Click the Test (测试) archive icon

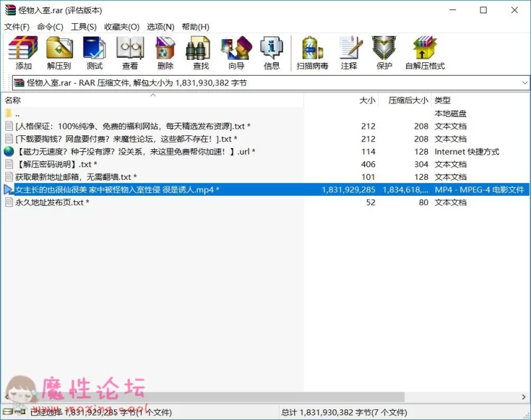click(x=94, y=48)
